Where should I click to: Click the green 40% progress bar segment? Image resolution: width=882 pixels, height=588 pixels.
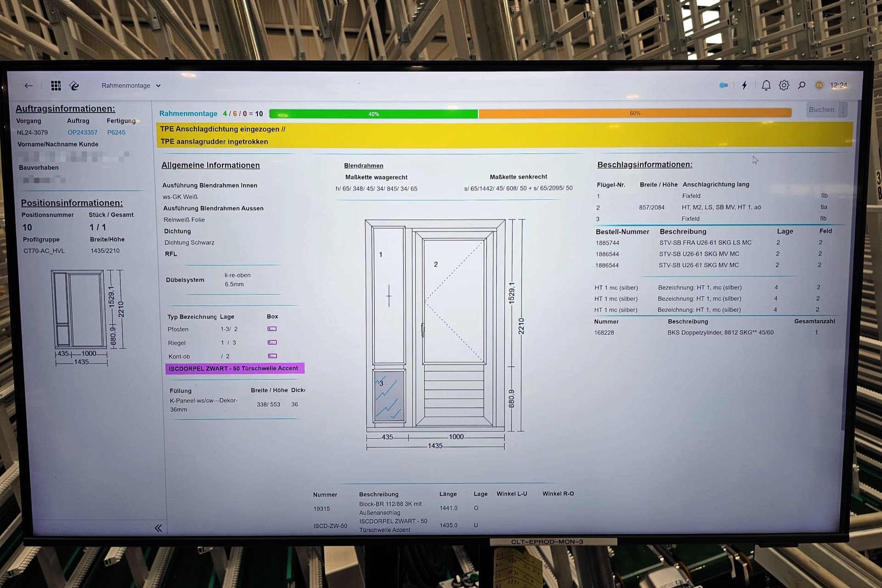[x=373, y=114]
